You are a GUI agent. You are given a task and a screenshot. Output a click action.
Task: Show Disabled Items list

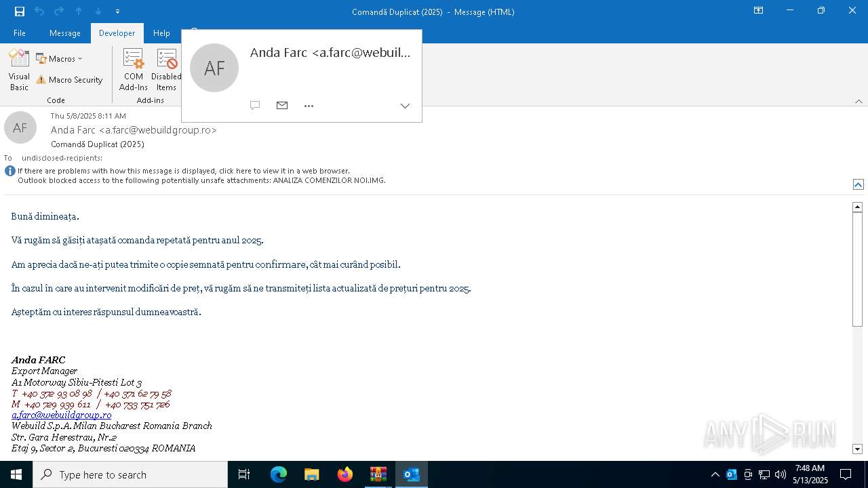(x=166, y=70)
